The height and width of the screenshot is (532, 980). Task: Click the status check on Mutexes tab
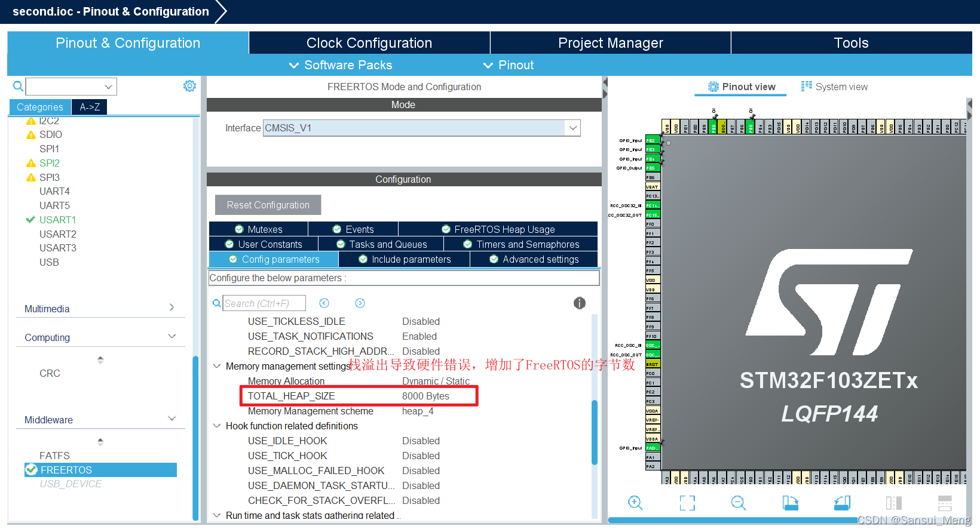point(239,229)
